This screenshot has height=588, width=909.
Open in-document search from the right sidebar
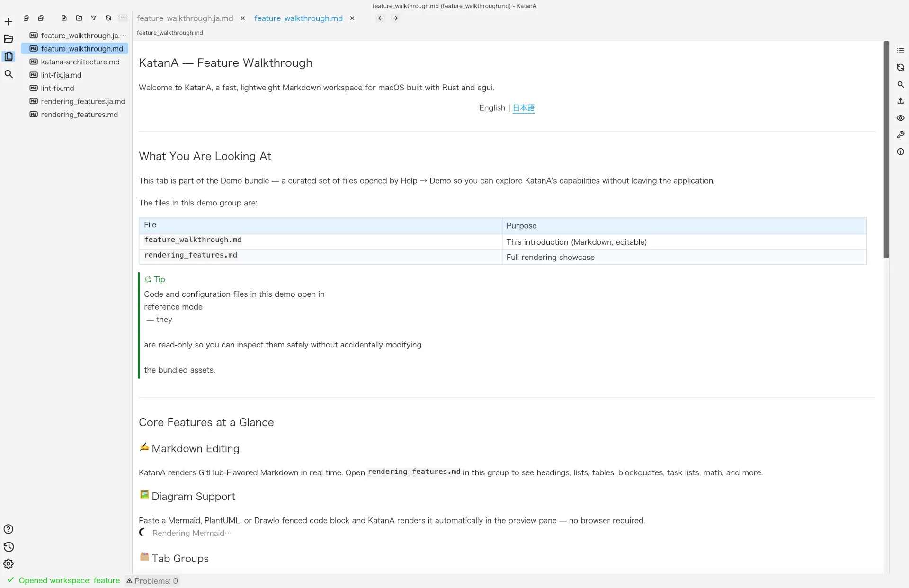[900, 85]
